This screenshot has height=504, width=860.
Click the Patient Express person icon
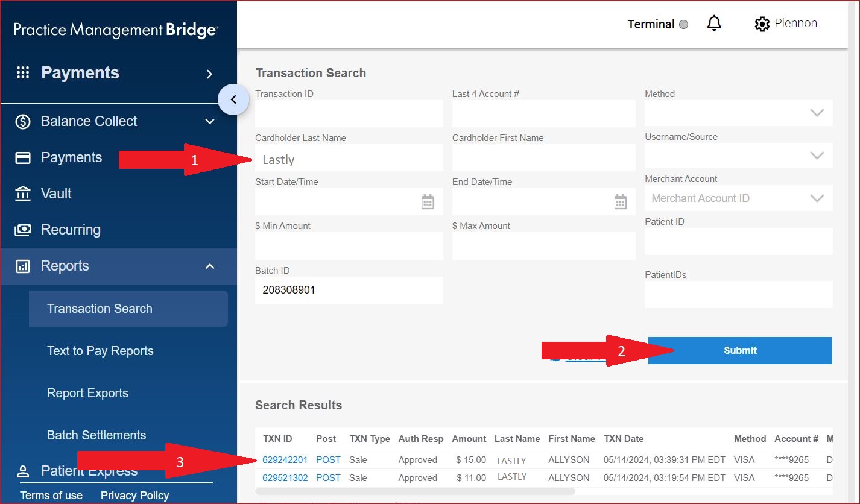(23, 471)
